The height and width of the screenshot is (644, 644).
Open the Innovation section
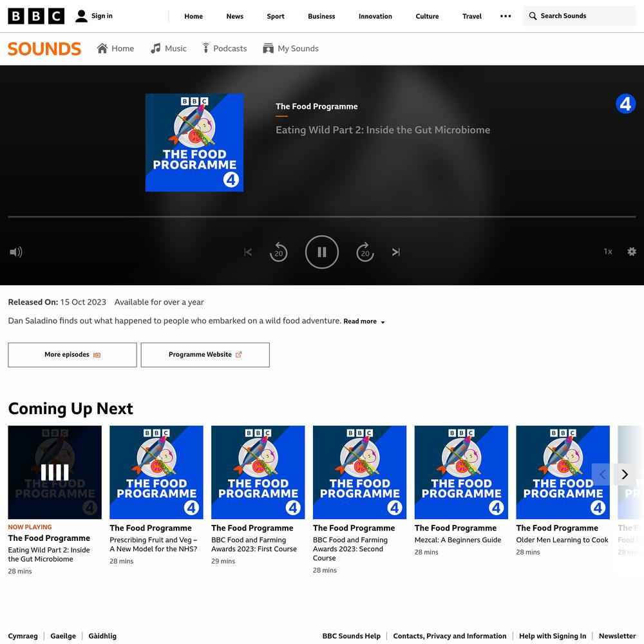pos(375,17)
